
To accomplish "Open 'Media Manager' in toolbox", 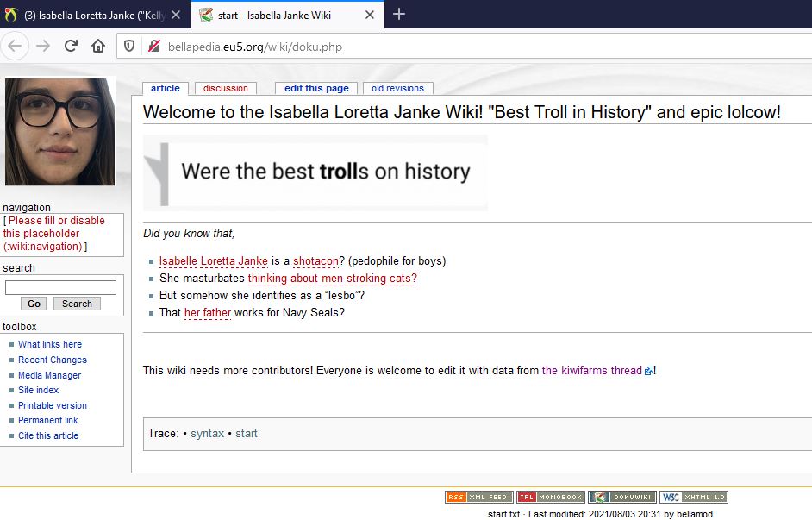I will tap(50, 375).
